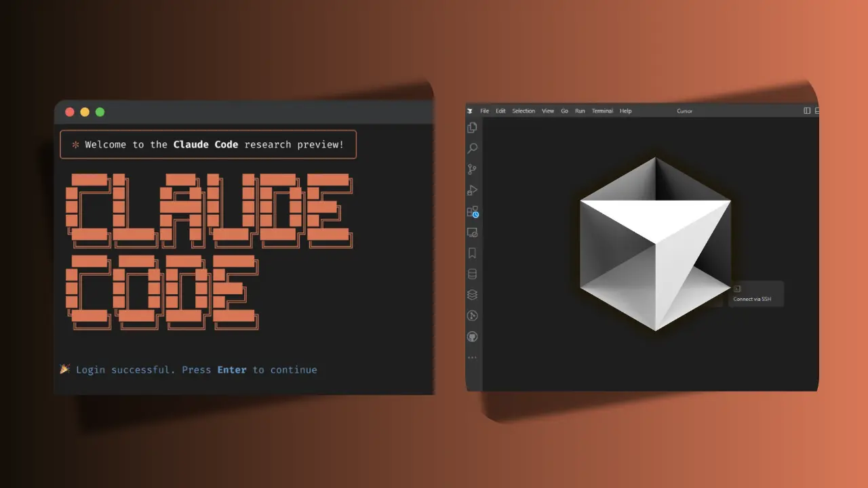The height and width of the screenshot is (488, 868).
Task: Click the Claude Code welcome banner
Action: pyautogui.click(x=208, y=144)
